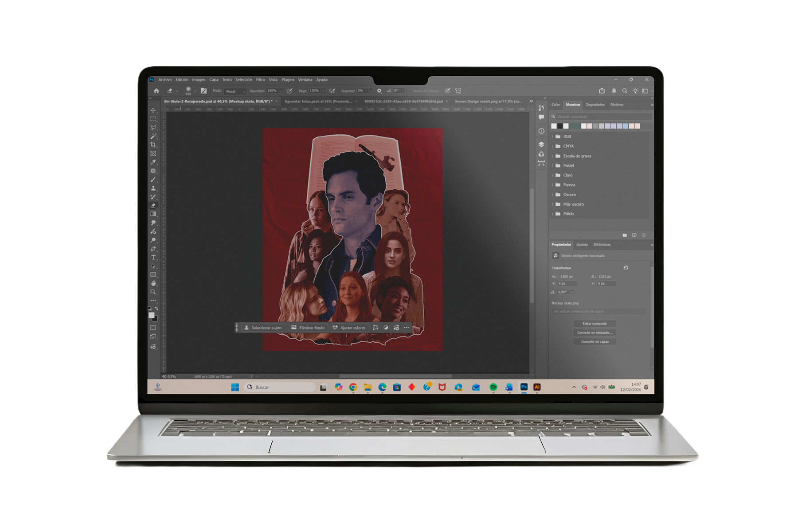
Task: Toggle airbrush build-up effect
Action: point(332,91)
